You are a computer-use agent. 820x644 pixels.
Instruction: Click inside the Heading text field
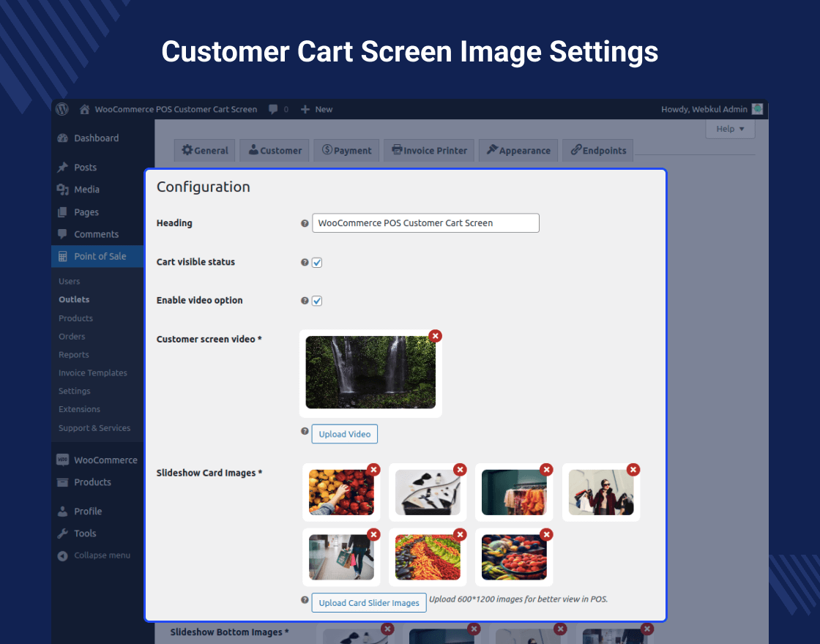[425, 222]
